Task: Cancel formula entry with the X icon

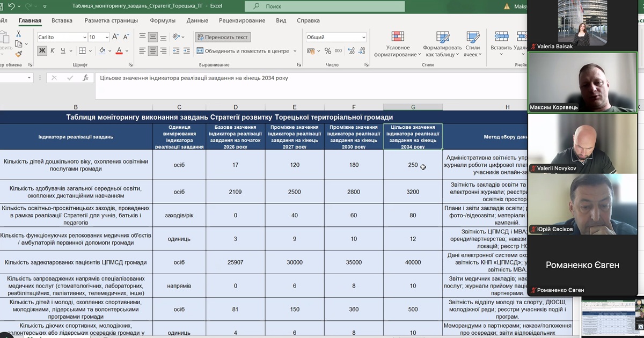Action: 54,78
